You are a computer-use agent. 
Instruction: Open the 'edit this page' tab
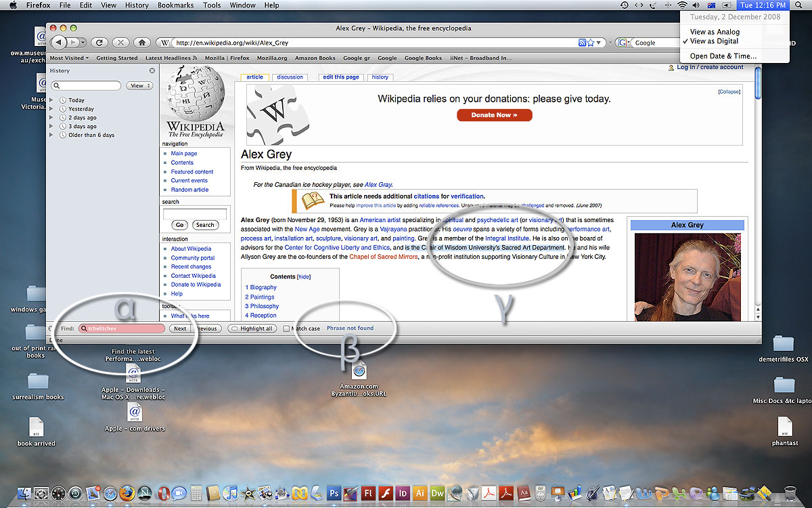[x=341, y=77]
